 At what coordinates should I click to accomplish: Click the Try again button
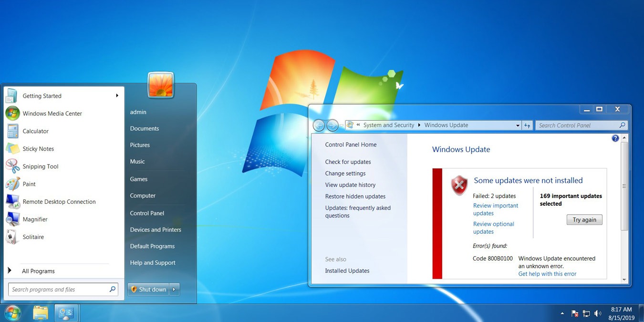pos(584,219)
